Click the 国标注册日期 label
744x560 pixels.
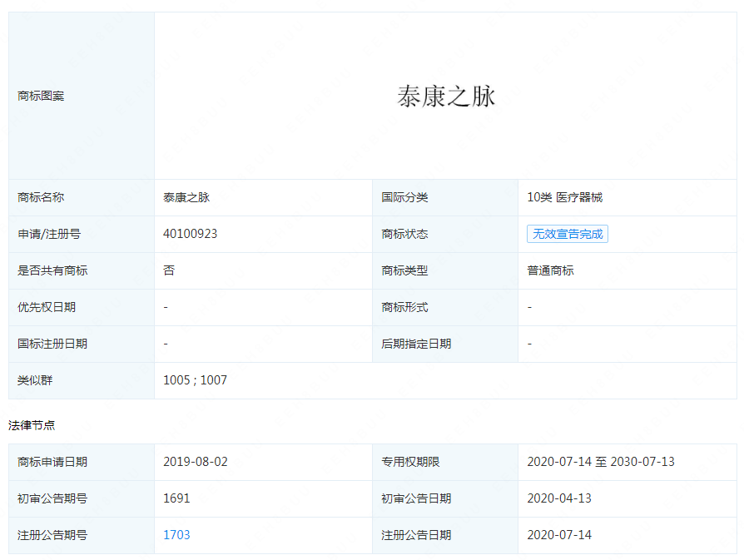click(52, 344)
